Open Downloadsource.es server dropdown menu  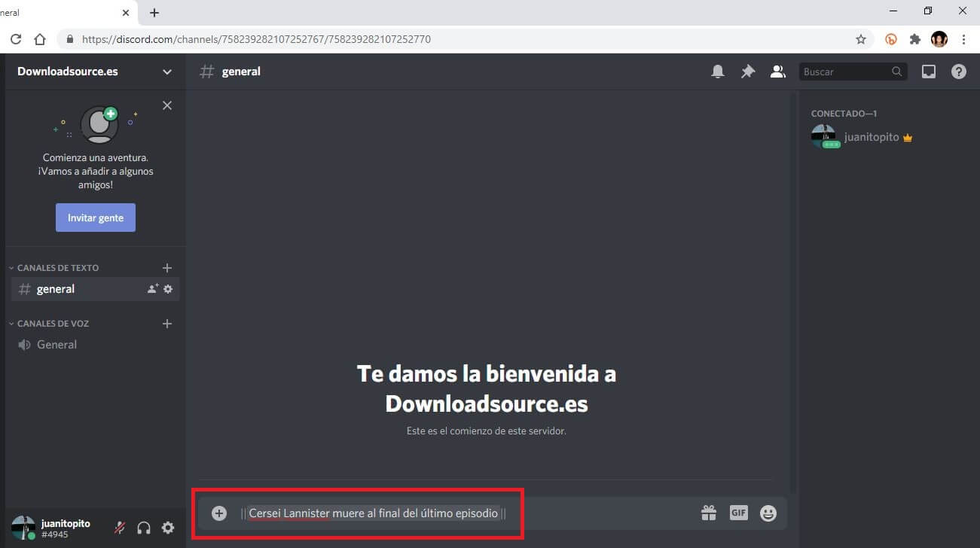point(167,72)
